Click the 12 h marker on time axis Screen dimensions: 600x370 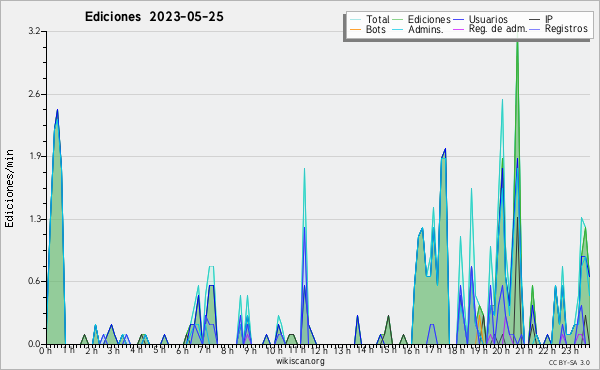[x=319, y=351]
